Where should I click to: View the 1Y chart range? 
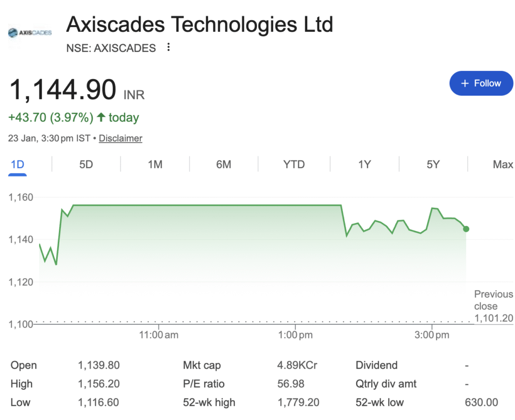pyautogui.click(x=364, y=164)
